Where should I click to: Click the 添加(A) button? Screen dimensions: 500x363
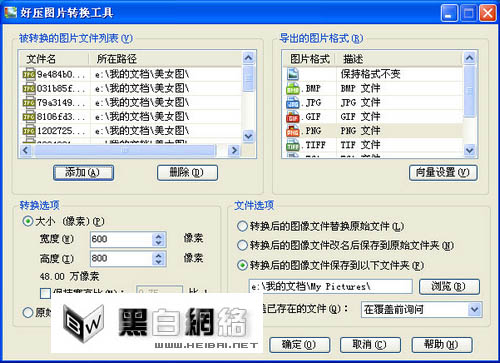click(x=83, y=173)
